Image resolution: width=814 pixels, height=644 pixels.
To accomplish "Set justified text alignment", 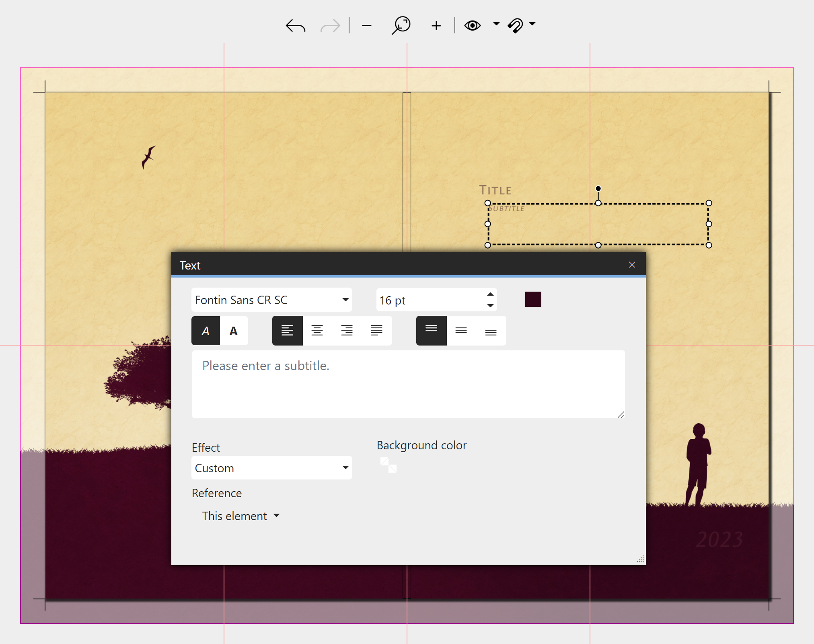I will (376, 331).
